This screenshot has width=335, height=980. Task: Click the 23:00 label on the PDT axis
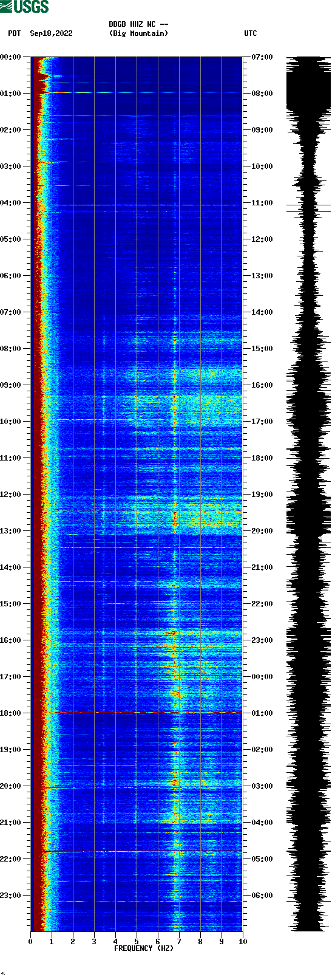[11, 896]
